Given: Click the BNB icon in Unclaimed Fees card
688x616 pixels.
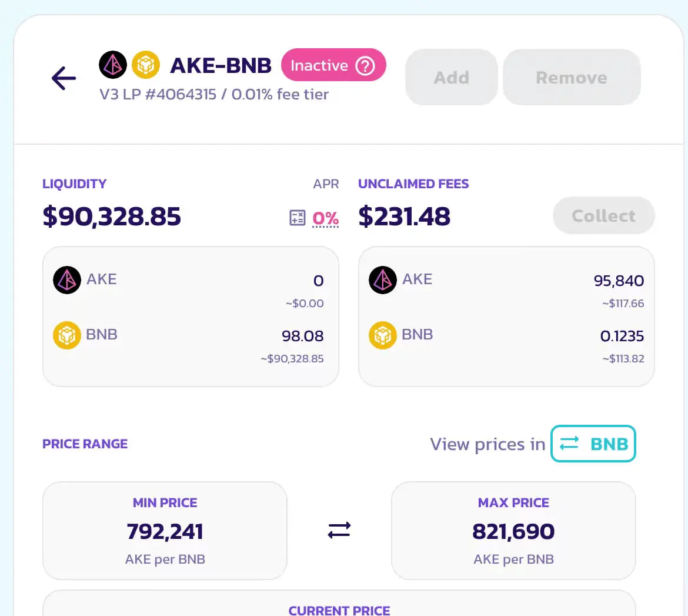Looking at the screenshot, I should (x=383, y=335).
